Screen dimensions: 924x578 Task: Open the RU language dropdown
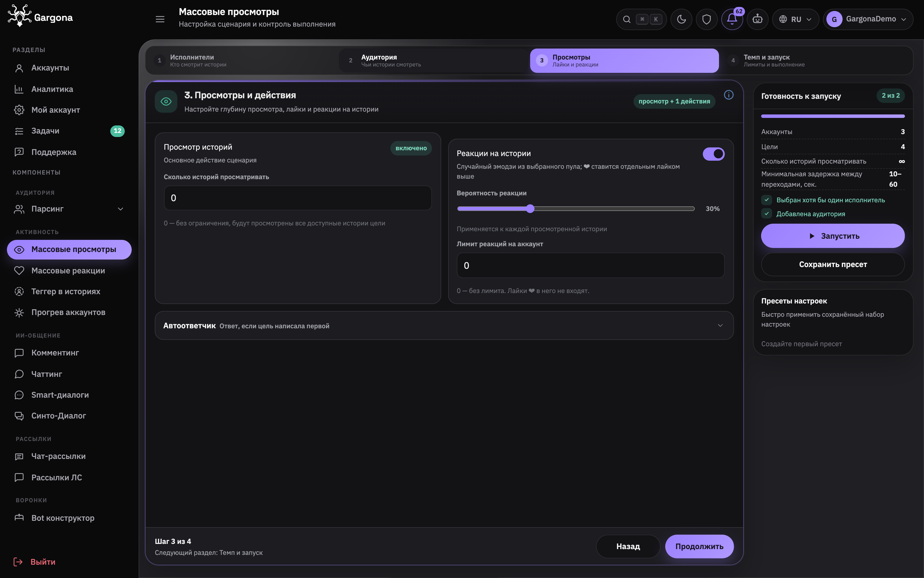click(x=795, y=19)
